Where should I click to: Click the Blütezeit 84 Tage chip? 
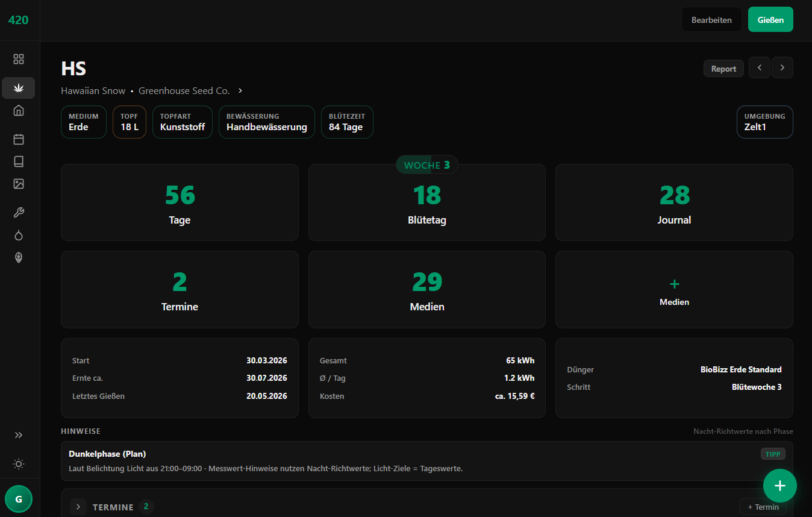[x=347, y=122]
